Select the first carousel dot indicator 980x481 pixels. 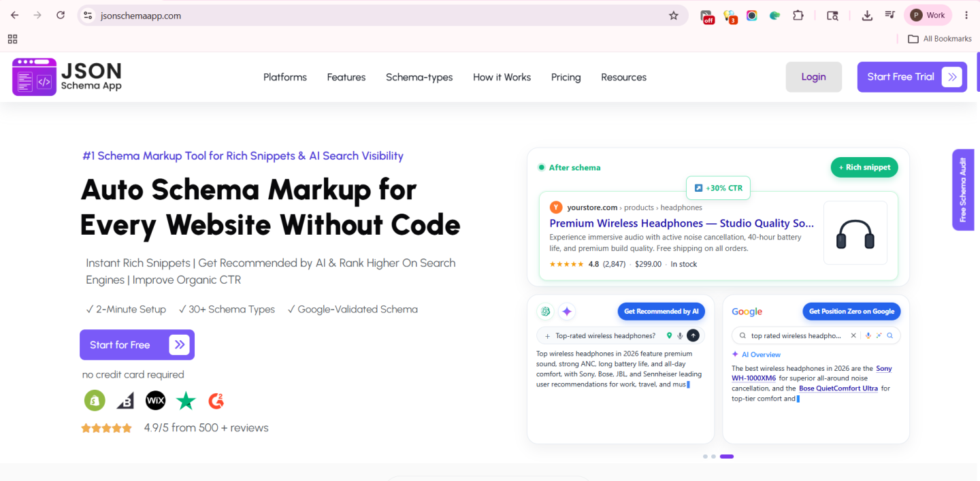[705, 457]
